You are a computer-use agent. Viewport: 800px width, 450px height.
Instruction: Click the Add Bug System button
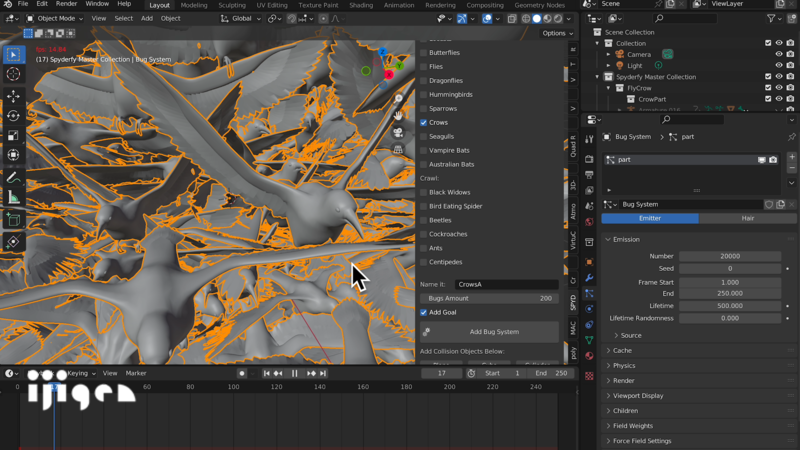489,332
